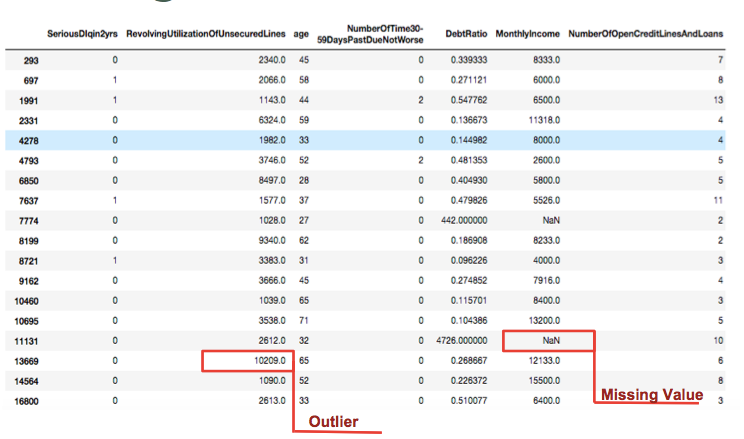Click the SeriousDlqin2yrs column header
The height and width of the screenshot is (439, 744).
82,34
